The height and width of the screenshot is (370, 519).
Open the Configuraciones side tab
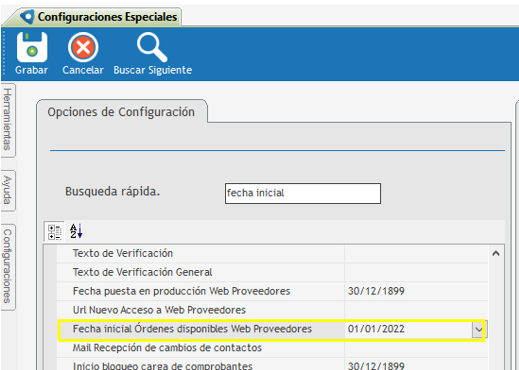[7, 266]
